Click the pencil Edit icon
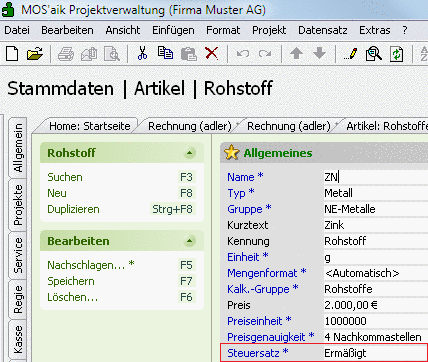This screenshot has height=362, width=428. pyautogui.click(x=351, y=54)
